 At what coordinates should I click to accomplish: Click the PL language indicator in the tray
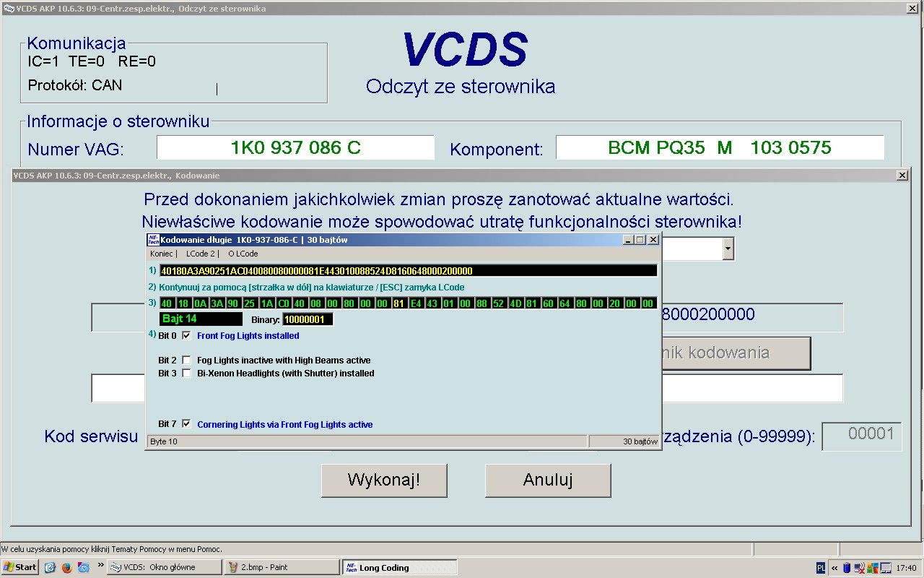click(821, 568)
